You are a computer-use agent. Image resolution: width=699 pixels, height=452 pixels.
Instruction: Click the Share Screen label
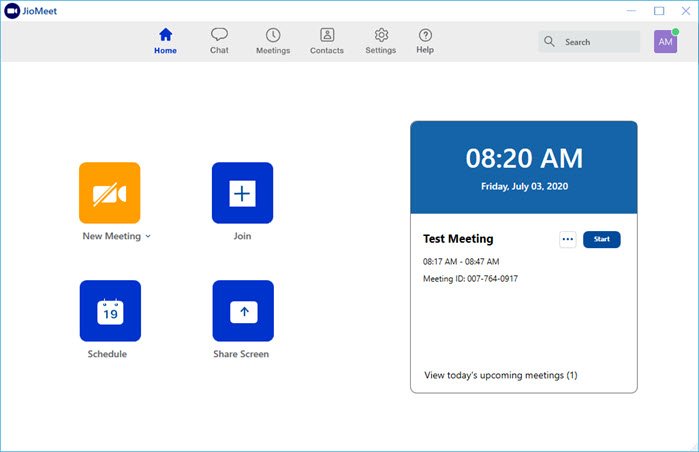pyautogui.click(x=241, y=354)
